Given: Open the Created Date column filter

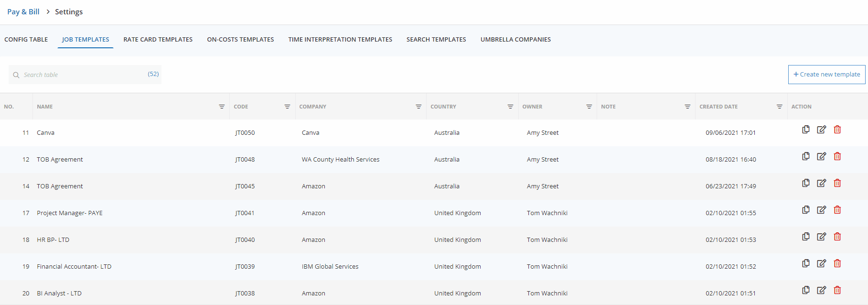Looking at the screenshot, I should point(779,107).
